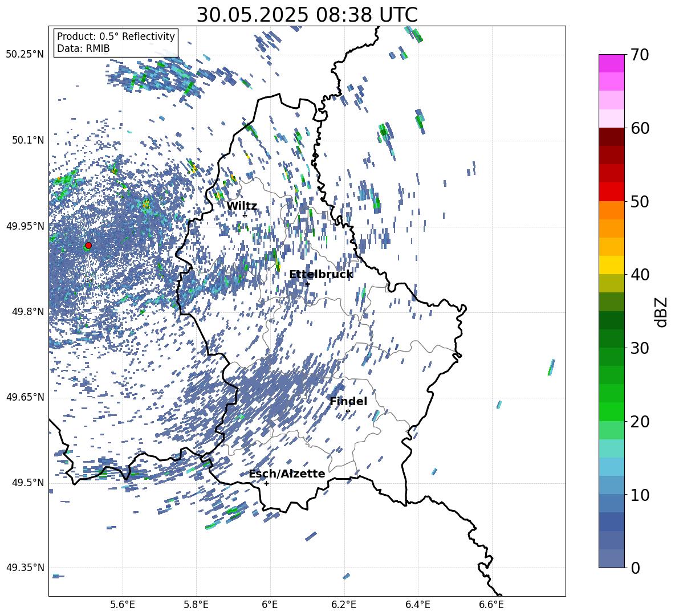Click the 6.6°E longitude tick label
Image resolution: width=675 pixels, height=616 pixels.
(491, 605)
